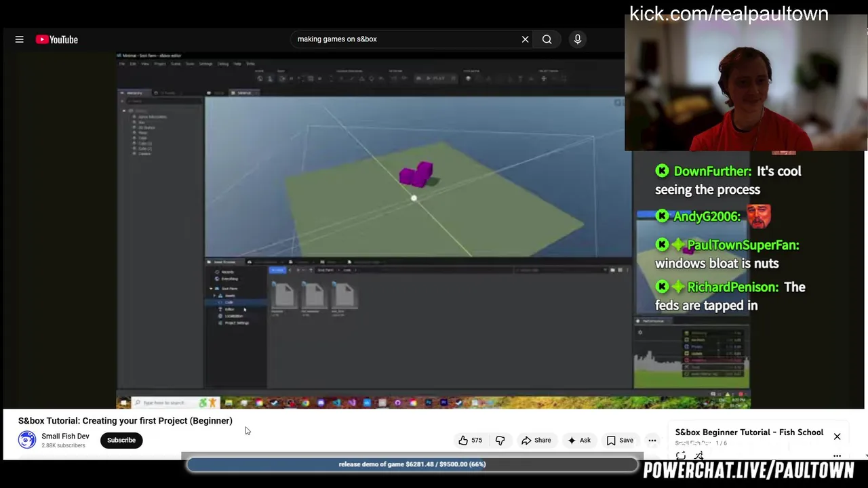The width and height of the screenshot is (868, 488).
Task: Toggle loop playlist button
Action: tap(681, 456)
